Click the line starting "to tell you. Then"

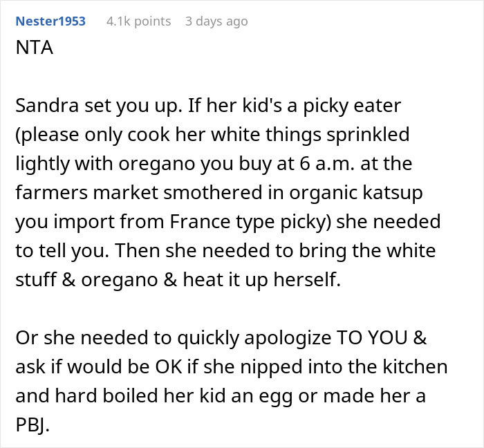tap(225, 250)
